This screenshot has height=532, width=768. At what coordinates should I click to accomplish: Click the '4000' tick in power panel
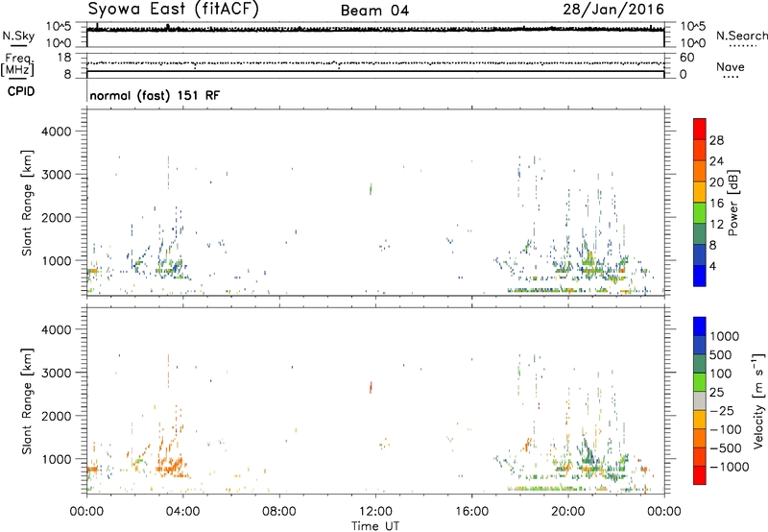point(56,132)
